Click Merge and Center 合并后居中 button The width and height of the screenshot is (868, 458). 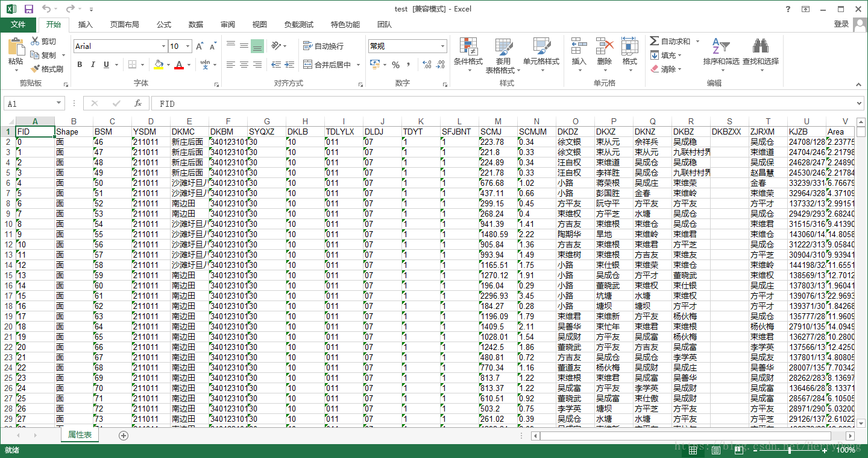[x=328, y=65]
